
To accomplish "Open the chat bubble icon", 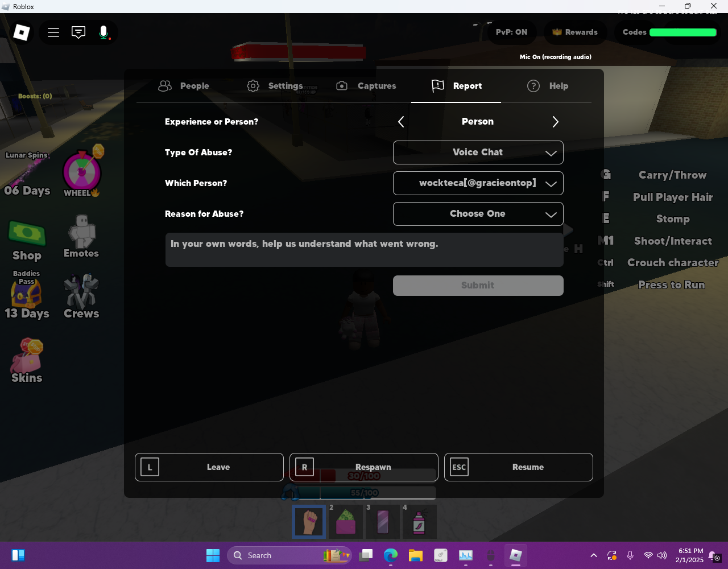I will coord(78,32).
